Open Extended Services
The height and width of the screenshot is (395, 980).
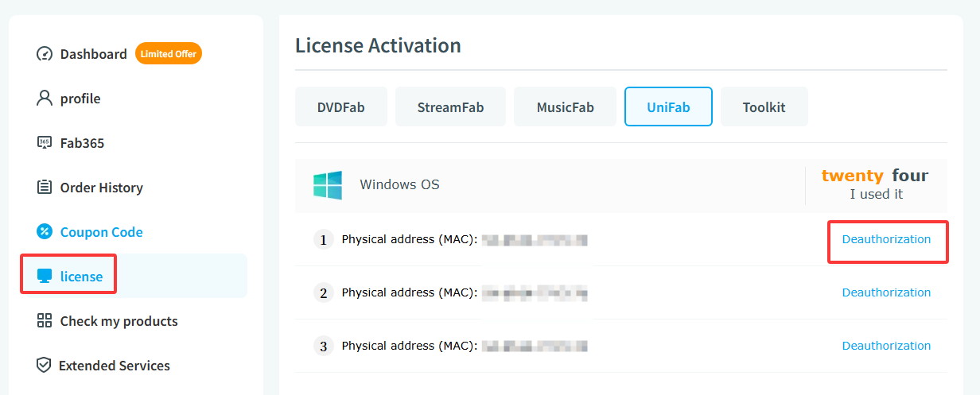click(114, 366)
